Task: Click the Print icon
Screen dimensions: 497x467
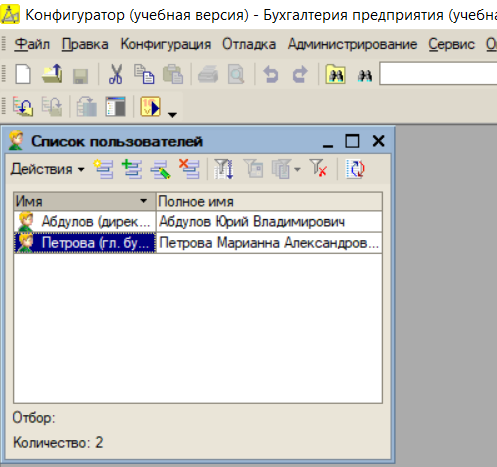Action: point(208,74)
